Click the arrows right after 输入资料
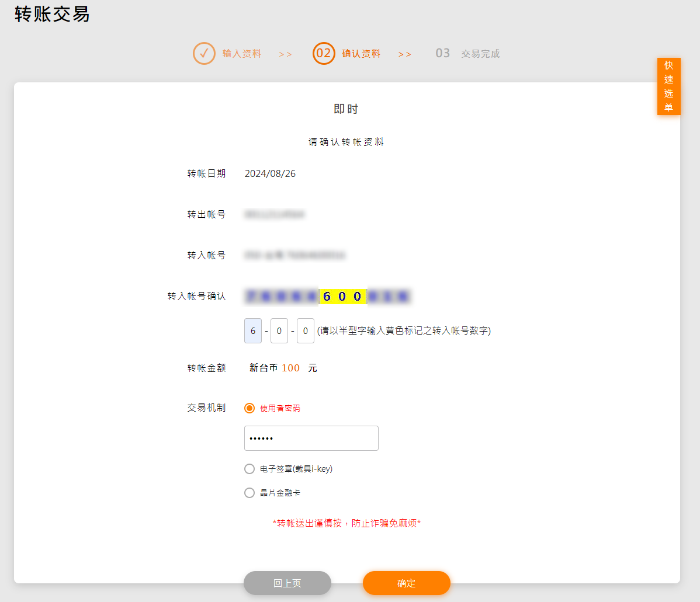Image resolution: width=700 pixels, height=602 pixels. [285, 54]
